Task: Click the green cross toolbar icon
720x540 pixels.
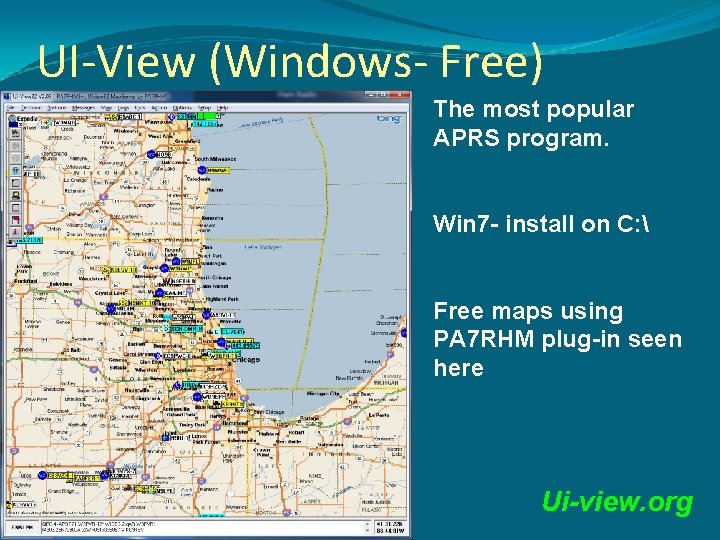Action: [16, 170]
